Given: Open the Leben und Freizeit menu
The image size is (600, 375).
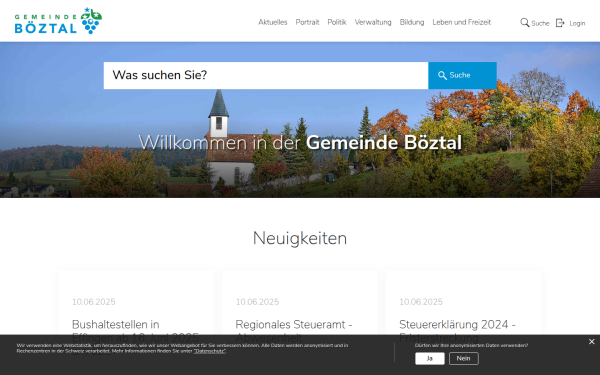Looking at the screenshot, I should 461,22.
